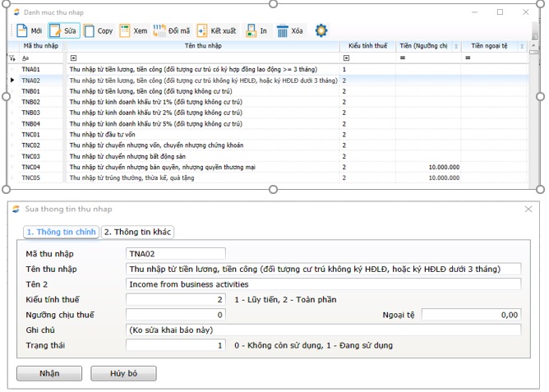Screen dimensions: 549x392
Task: Select the Thông tin chính tab
Action: click(x=61, y=232)
